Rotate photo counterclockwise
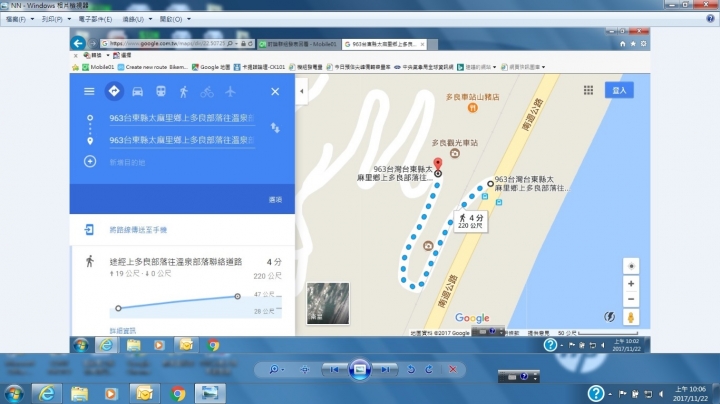720x404 pixels. pos(411,370)
